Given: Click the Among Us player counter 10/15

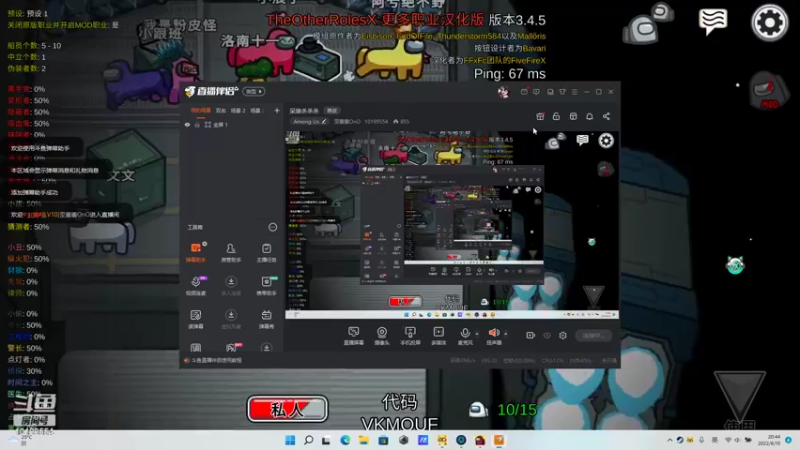Looking at the screenshot, I should tap(517, 410).
